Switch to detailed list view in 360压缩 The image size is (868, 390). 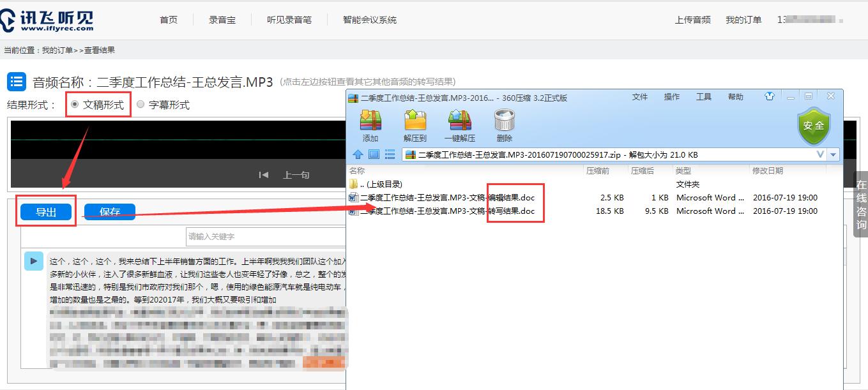point(392,154)
